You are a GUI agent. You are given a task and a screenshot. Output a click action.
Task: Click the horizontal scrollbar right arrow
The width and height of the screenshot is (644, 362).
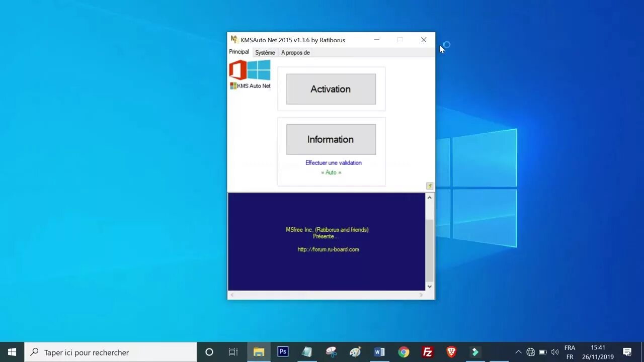tap(421, 295)
